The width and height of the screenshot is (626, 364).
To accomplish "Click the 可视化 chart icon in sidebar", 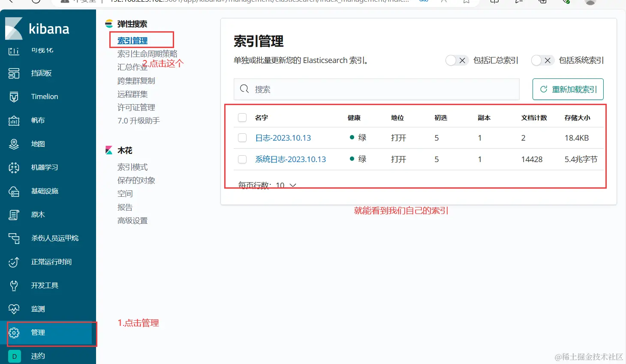I will point(14,51).
